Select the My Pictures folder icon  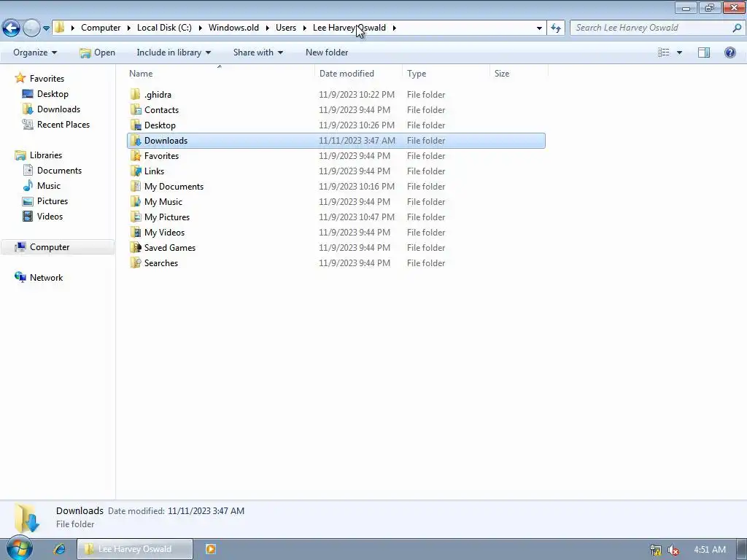click(x=136, y=217)
